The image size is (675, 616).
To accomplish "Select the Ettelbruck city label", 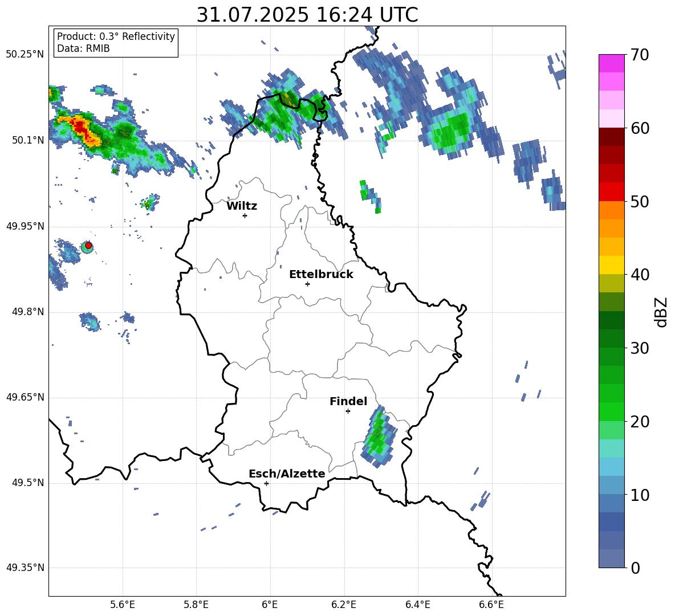I will (x=321, y=275).
